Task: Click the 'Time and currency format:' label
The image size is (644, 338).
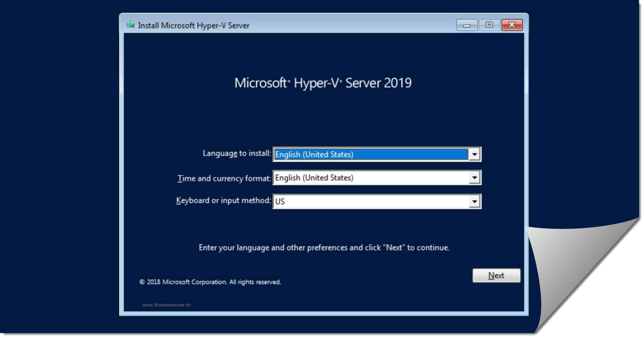Action: coord(224,178)
